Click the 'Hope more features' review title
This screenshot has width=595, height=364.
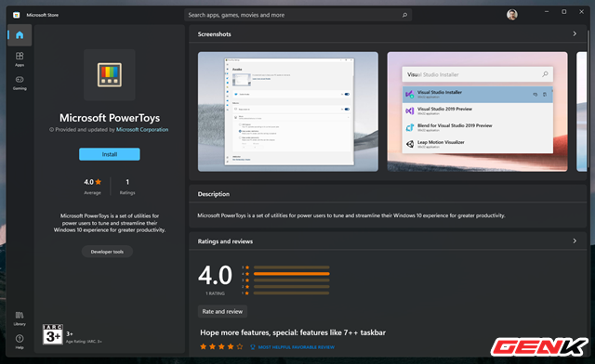[293, 332]
